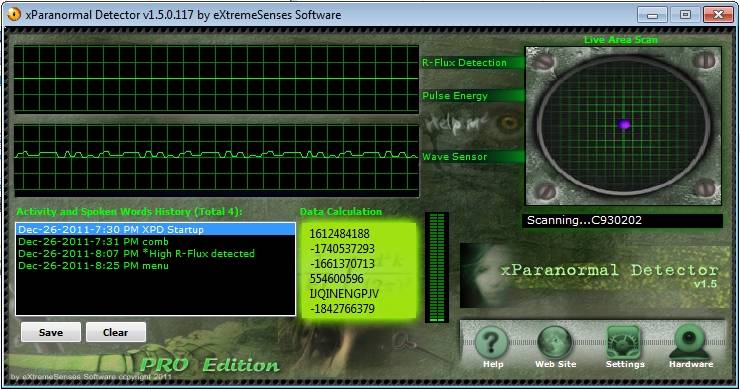Save the activity history
The height and width of the screenshot is (390, 740).
pyautogui.click(x=51, y=332)
